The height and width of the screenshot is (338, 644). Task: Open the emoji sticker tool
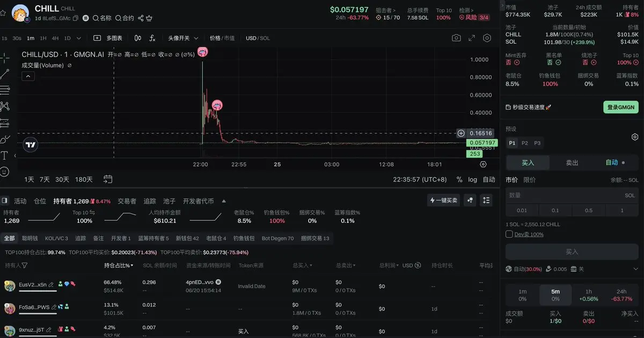[5, 172]
